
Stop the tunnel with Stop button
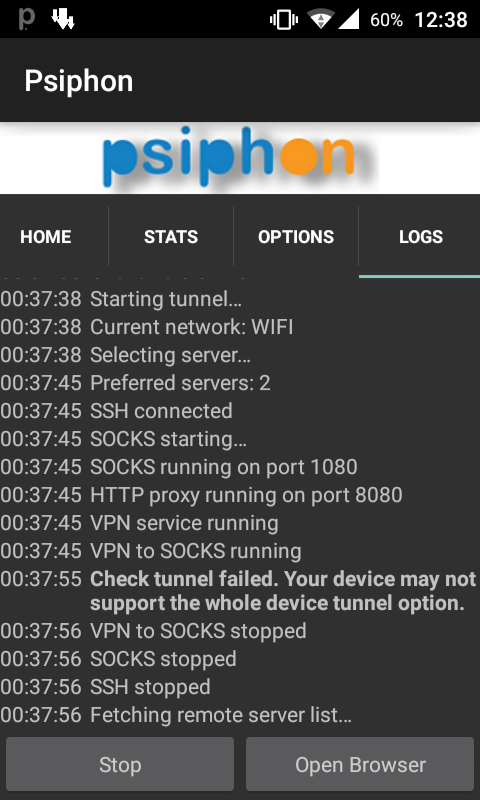pos(120,764)
